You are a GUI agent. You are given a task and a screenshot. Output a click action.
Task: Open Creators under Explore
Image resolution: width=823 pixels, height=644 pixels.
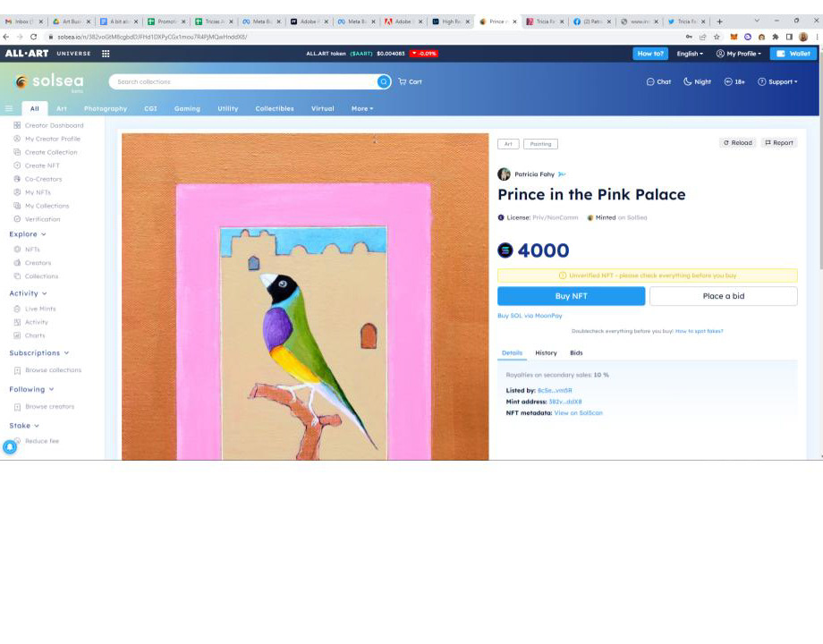(32, 263)
